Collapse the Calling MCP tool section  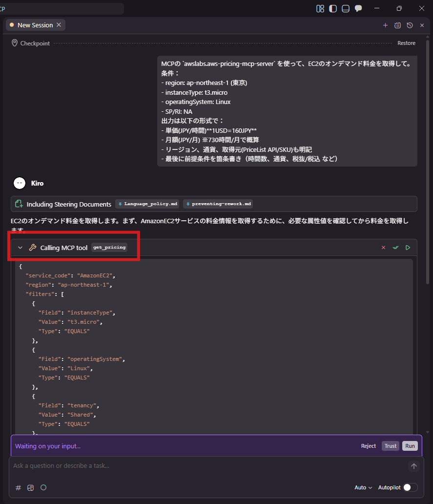(20, 248)
